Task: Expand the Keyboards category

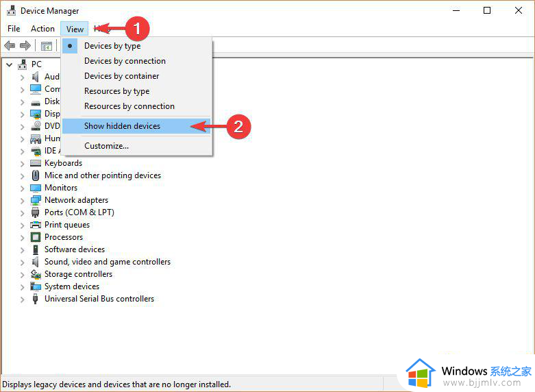Action: 22,164
